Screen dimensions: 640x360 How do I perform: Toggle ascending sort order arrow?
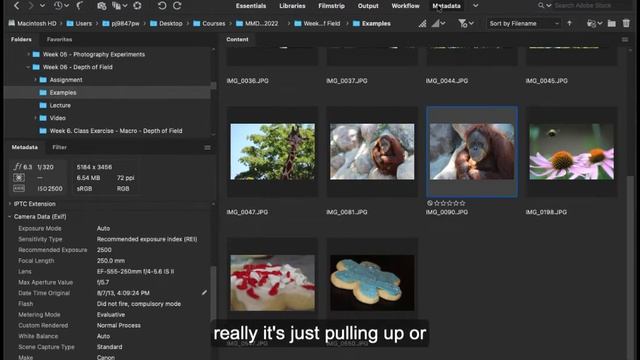click(x=569, y=23)
